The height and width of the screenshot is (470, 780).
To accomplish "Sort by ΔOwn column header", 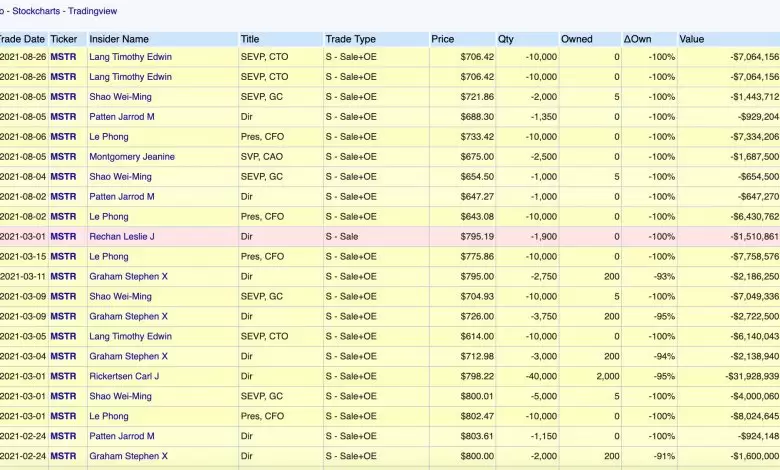I will (636, 39).
